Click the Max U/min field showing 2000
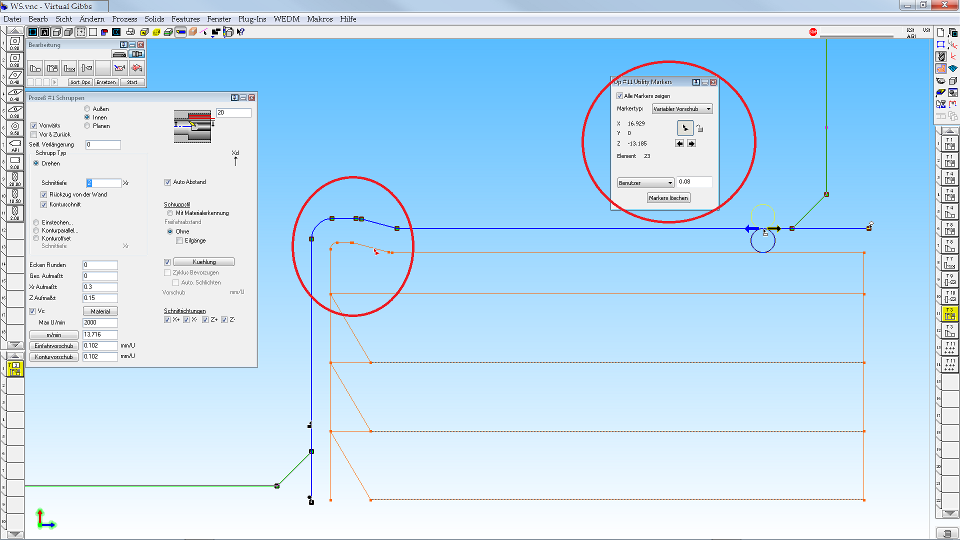 click(100, 323)
